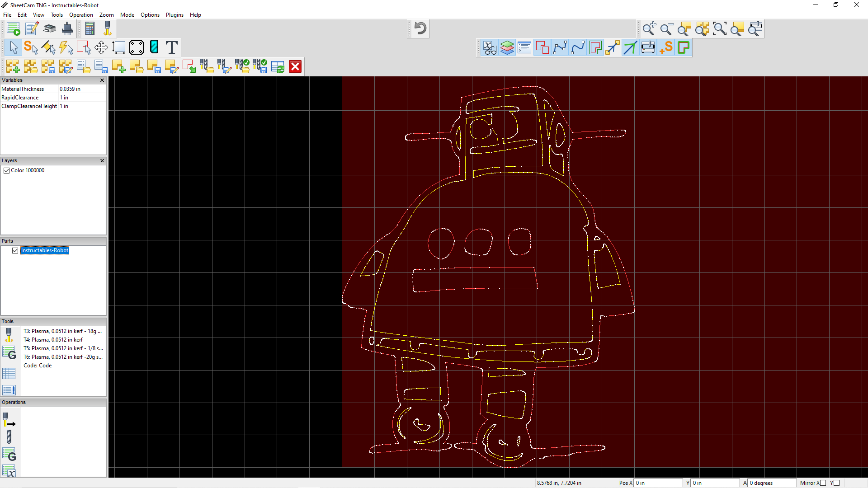This screenshot has height=488, width=868.
Task: Select the Text tool
Action: (x=171, y=47)
